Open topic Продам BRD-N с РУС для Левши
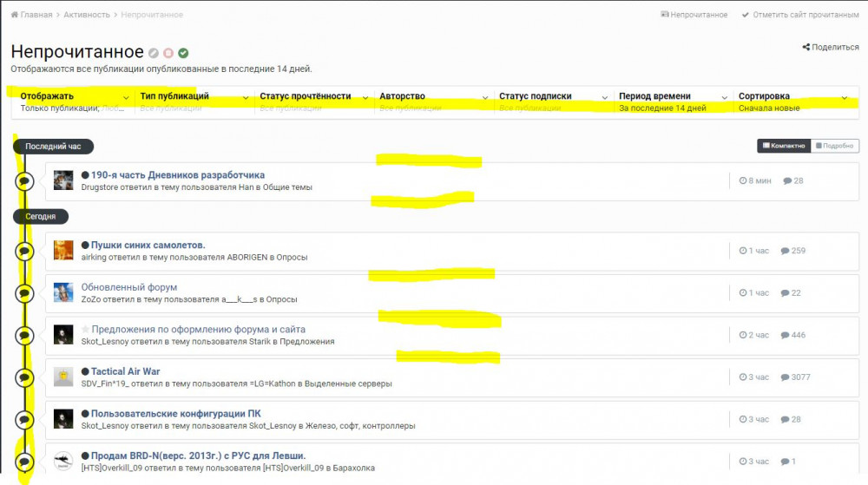The height and width of the screenshot is (485, 868). (198, 456)
